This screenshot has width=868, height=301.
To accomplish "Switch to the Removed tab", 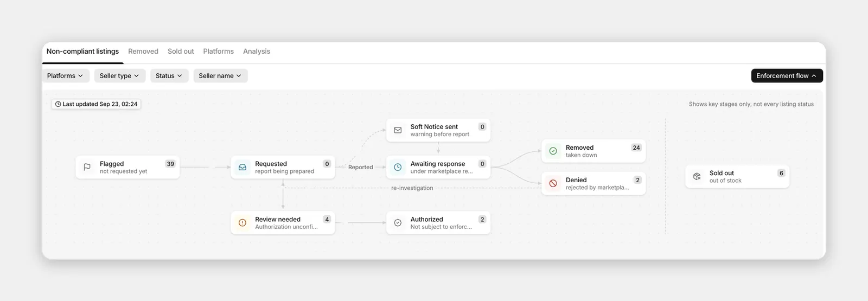I will point(143,52).
